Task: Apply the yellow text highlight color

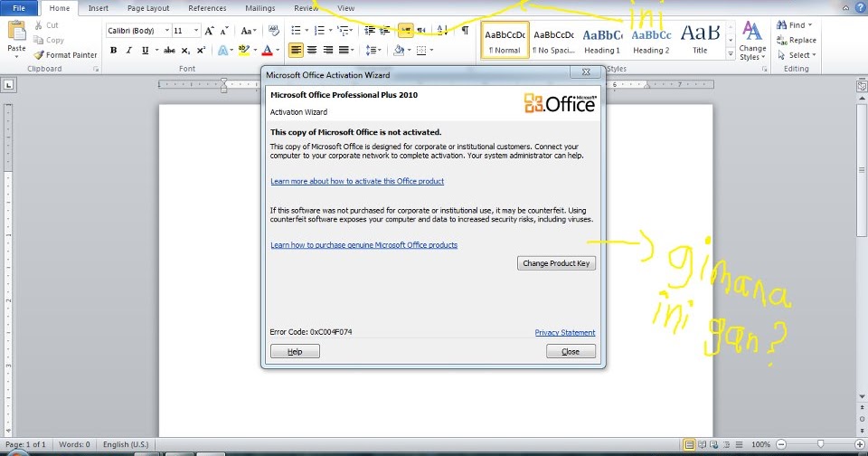Action: point(243,51)
